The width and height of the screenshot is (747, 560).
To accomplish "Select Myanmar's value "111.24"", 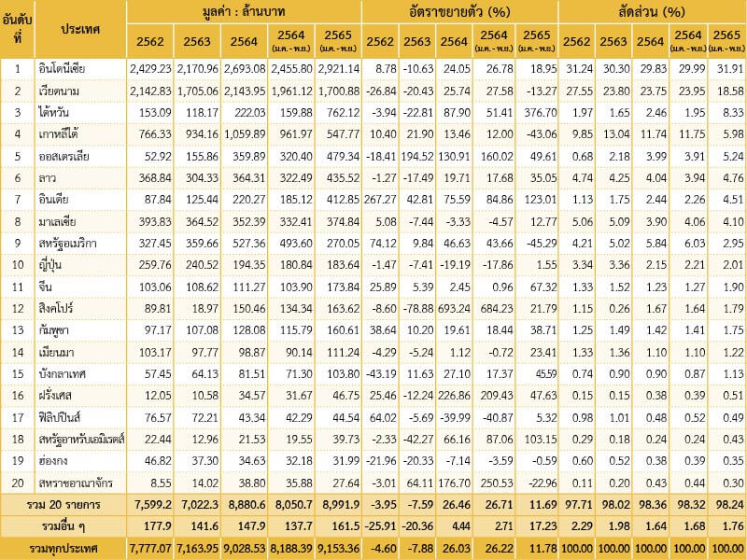I will pyautogui.click(x=344, y=353).
